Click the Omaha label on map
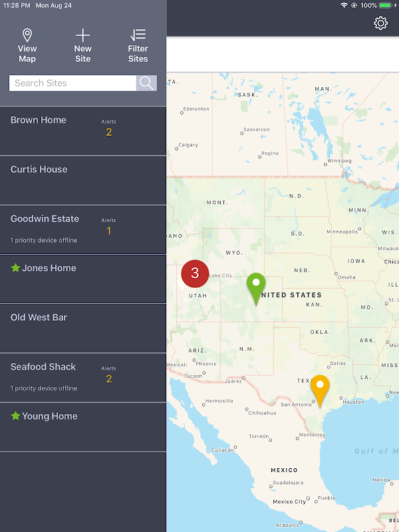This screenshot has height=532, width=399. click(x=346, y=277)
